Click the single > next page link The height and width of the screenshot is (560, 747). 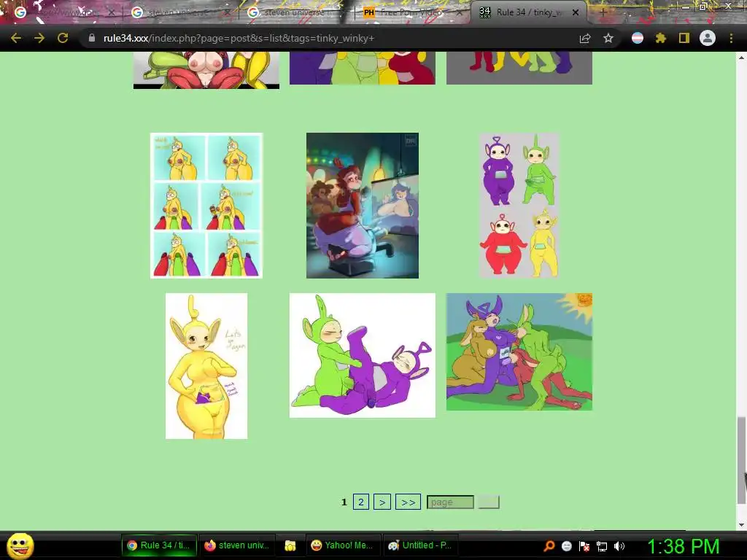382,502
